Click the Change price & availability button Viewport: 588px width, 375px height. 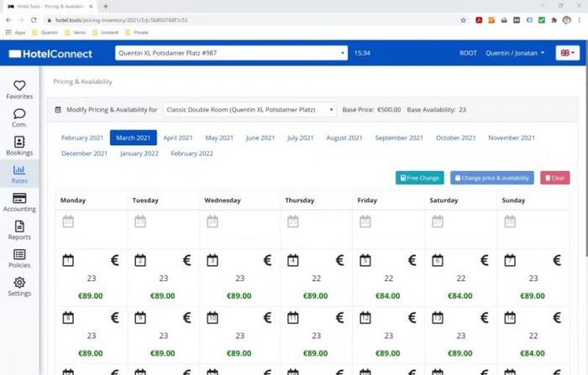(491, 178)
